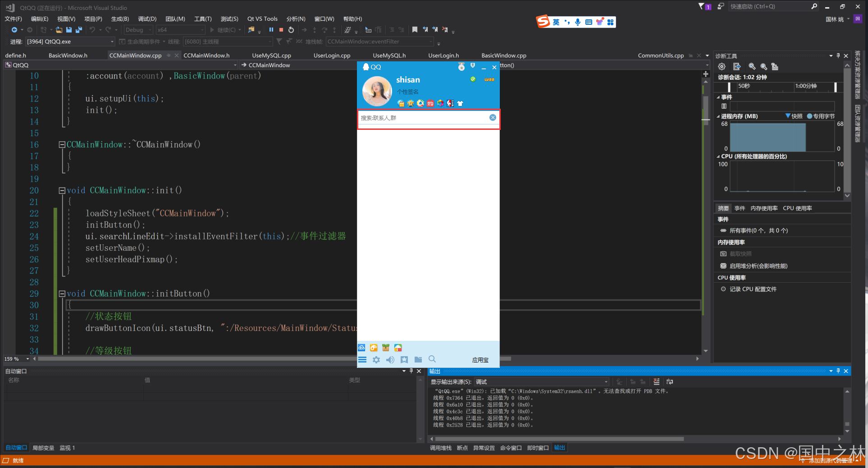Click the white T-shirt icon in QQ
868x468 pixels.
[x=460, y=103]
